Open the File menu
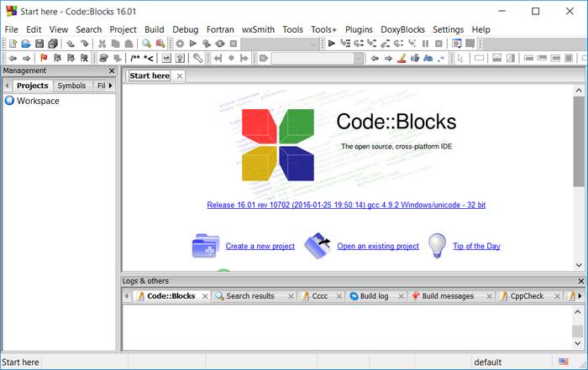 tap(11, 29)
